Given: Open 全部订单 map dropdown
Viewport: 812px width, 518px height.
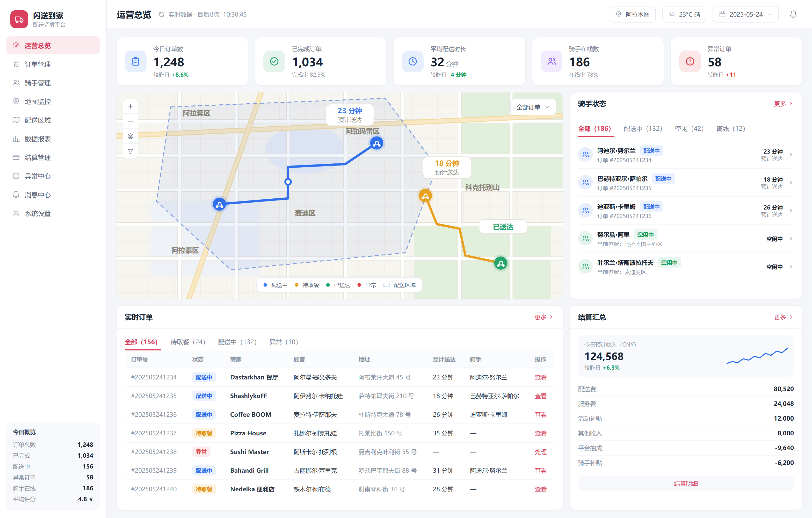Looking at the screenshot, I should [533, 107].
